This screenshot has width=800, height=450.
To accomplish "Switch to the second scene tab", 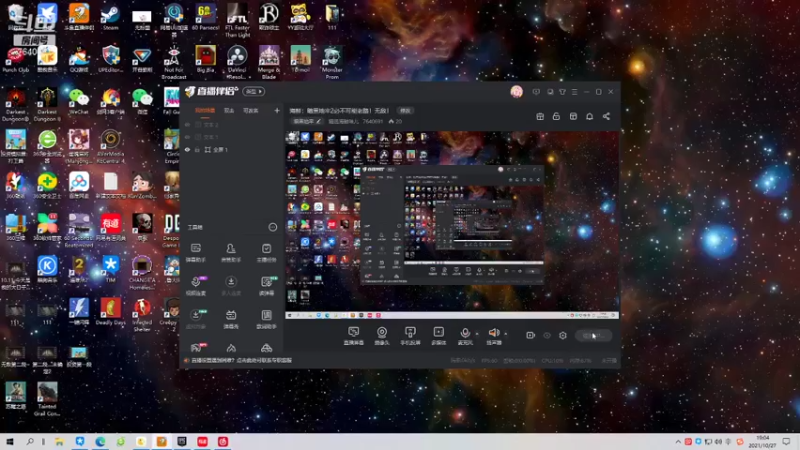I will pyautogui.click(x=229, y=111).
